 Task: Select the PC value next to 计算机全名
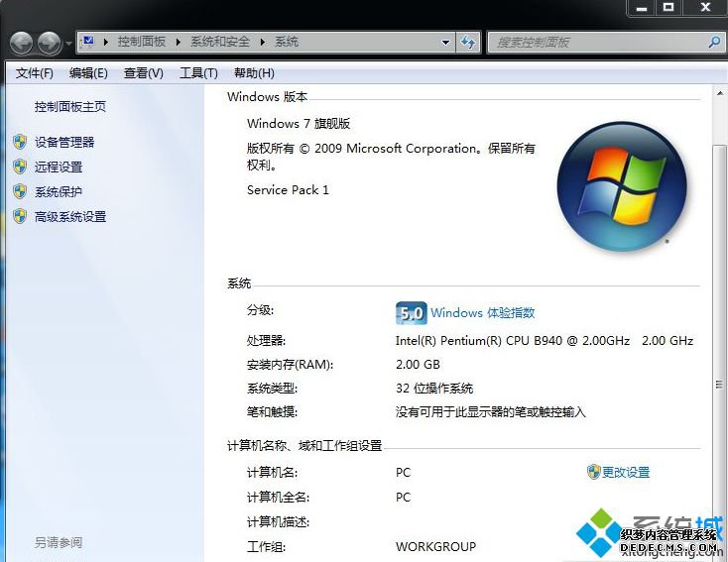tap(403, 498)
